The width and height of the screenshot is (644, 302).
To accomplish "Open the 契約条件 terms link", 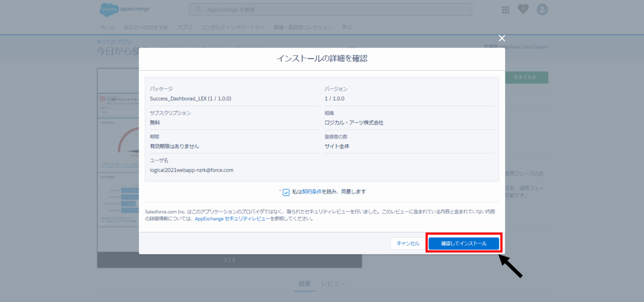I will pyautogui.click(x=312, y=192).
